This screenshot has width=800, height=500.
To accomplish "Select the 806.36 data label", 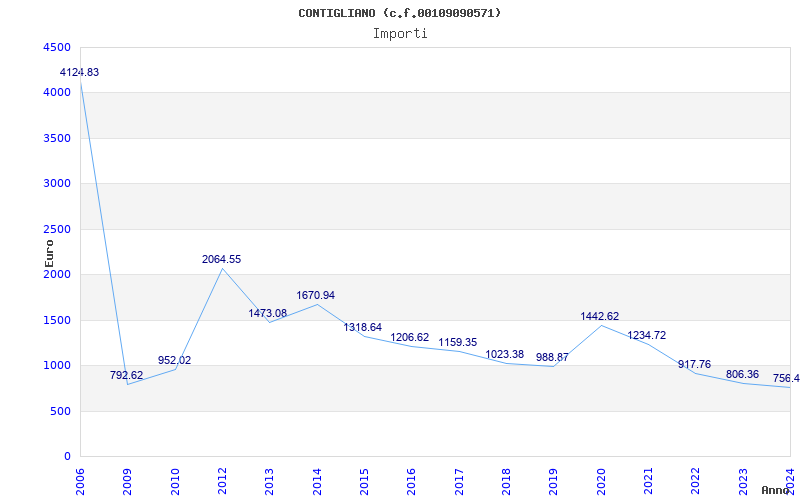I will coord(742,374).
